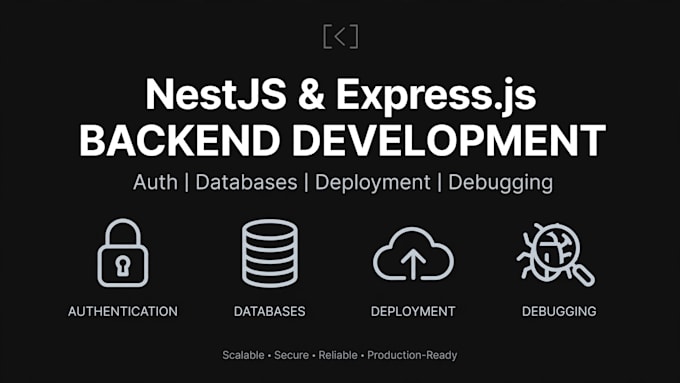Click the bracket chevron logo at top
The image size is (680, 383).
(341, 36)
